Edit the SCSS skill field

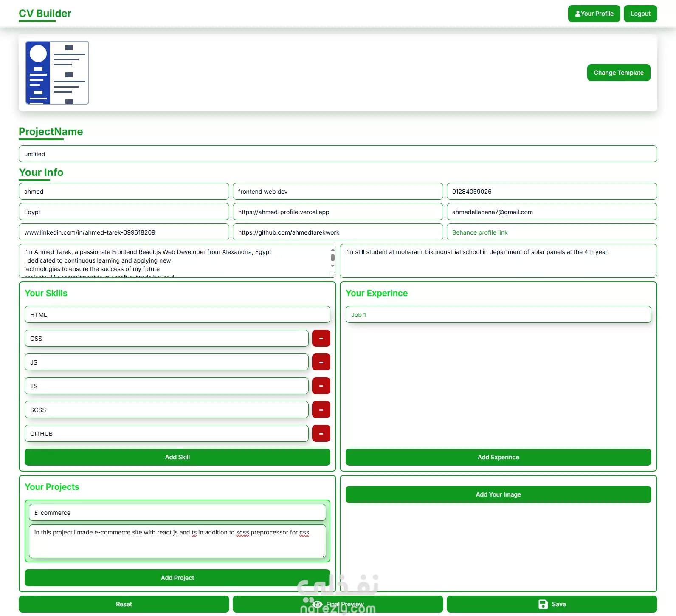(x=166, y=410)
